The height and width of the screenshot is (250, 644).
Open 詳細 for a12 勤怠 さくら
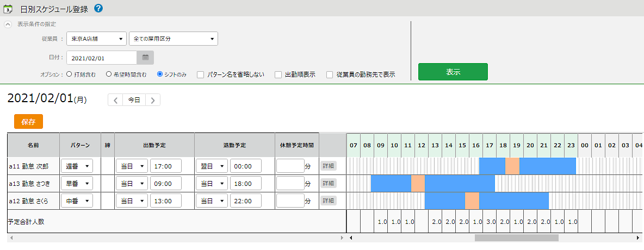[x=329, y=201]
